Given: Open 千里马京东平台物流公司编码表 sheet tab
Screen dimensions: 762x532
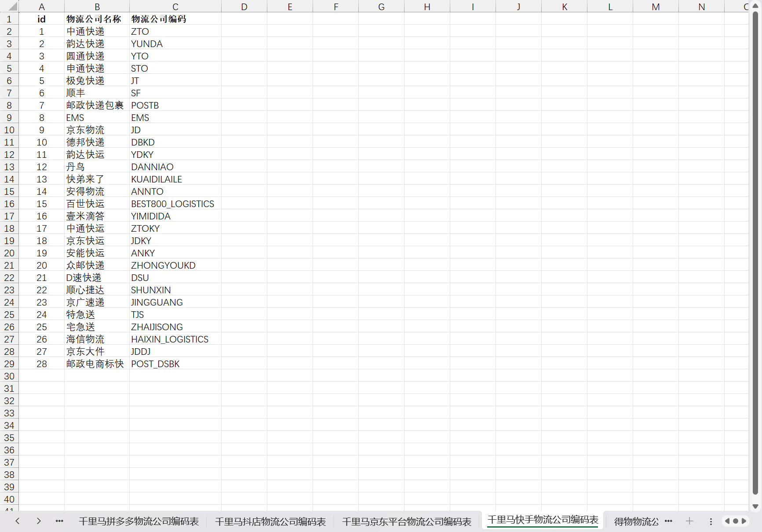Looking at the screenshot, I should point(406,521).
